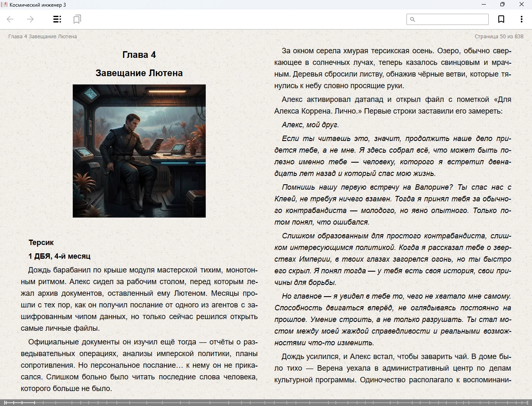Image resolution: width=532 pixels, height=406 pixels.
Task: Click the 'Терсик' location subheading
Action: pyautogui.click(x=41, y=242)
